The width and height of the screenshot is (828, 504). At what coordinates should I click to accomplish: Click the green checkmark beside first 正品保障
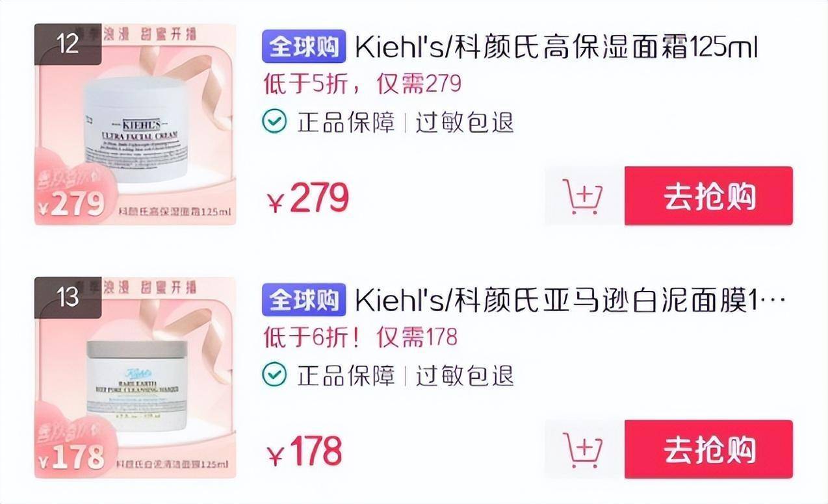tap(274, 121)
